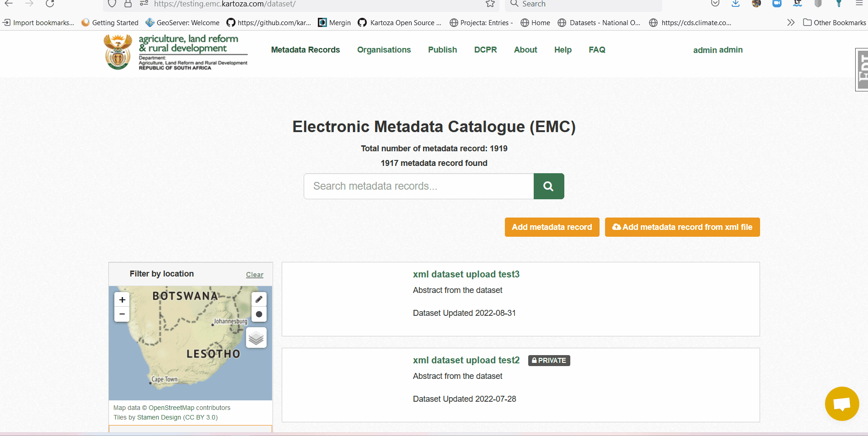Bookmark the page via the address bar star
The height and width of the screenshot is (436, 868).
coord(490,4)
